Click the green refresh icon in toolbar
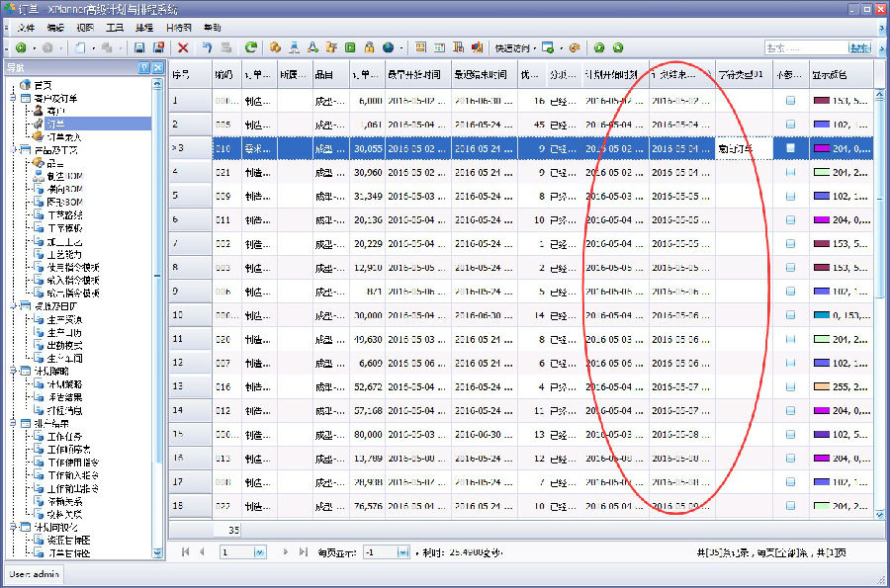 coord(250,48)
